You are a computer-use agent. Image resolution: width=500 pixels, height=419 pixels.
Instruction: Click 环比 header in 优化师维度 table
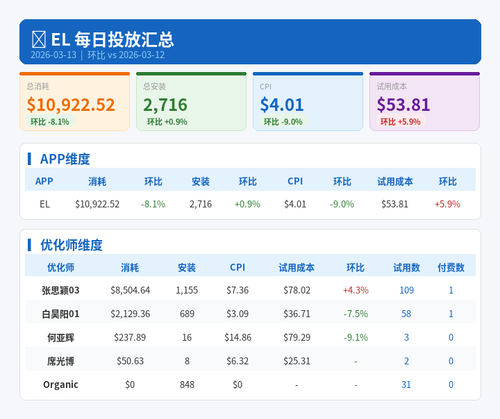(356, 267)
